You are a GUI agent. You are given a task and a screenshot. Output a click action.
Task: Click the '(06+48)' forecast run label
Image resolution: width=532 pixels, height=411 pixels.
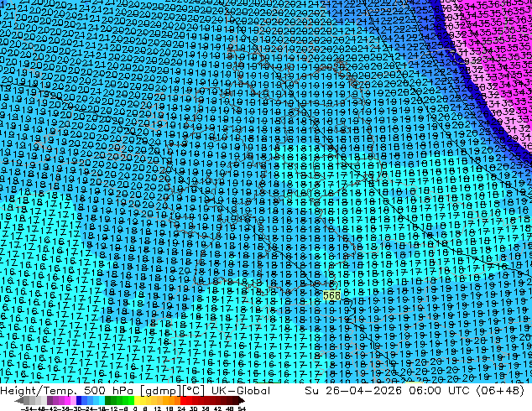[x=500, y=391]
